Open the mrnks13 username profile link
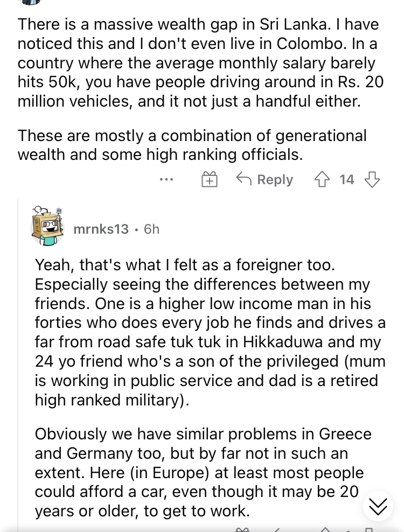Viewport: 404px width, 532px height. tap(101, 229)
